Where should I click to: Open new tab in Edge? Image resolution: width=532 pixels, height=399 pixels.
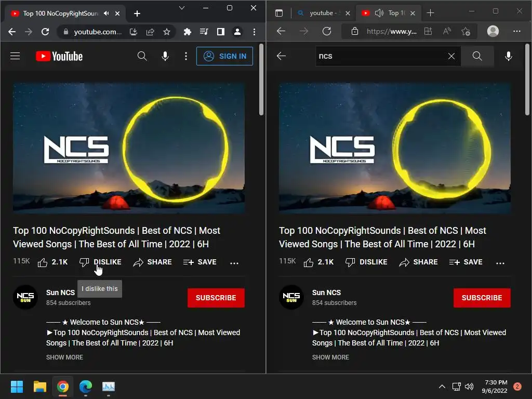point(430,13)
